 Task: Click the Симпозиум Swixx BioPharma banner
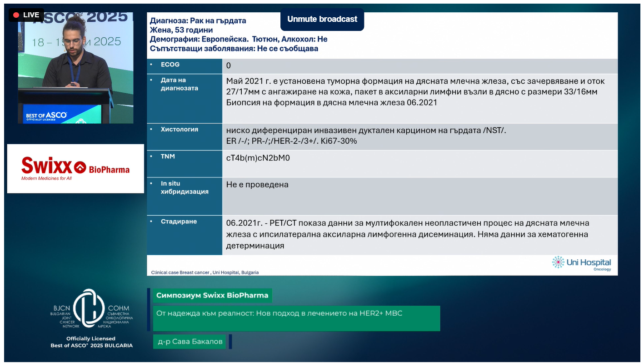tap(212, 295)
